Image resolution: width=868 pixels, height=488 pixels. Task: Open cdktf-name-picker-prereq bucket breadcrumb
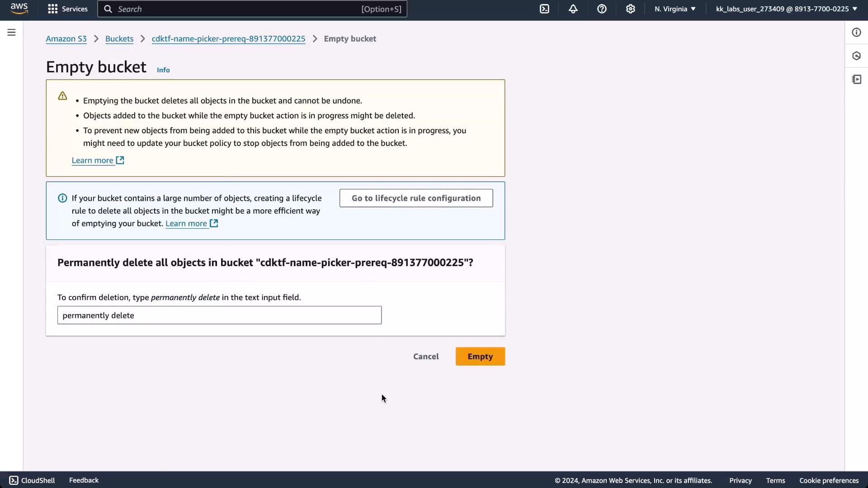[x=228, y=39]
